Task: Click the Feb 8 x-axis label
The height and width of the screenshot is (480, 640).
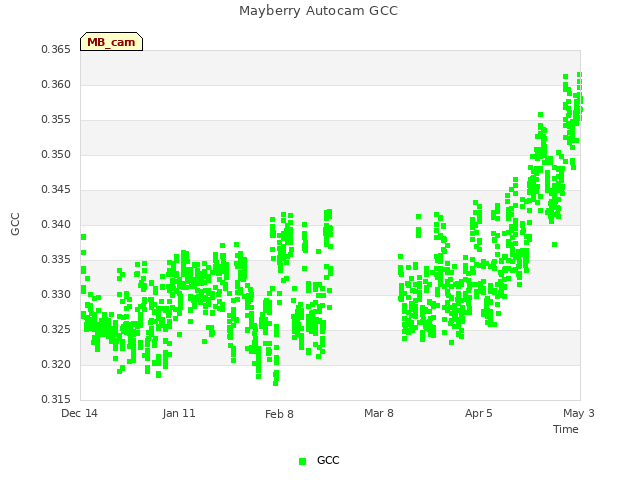Action: 279,414
